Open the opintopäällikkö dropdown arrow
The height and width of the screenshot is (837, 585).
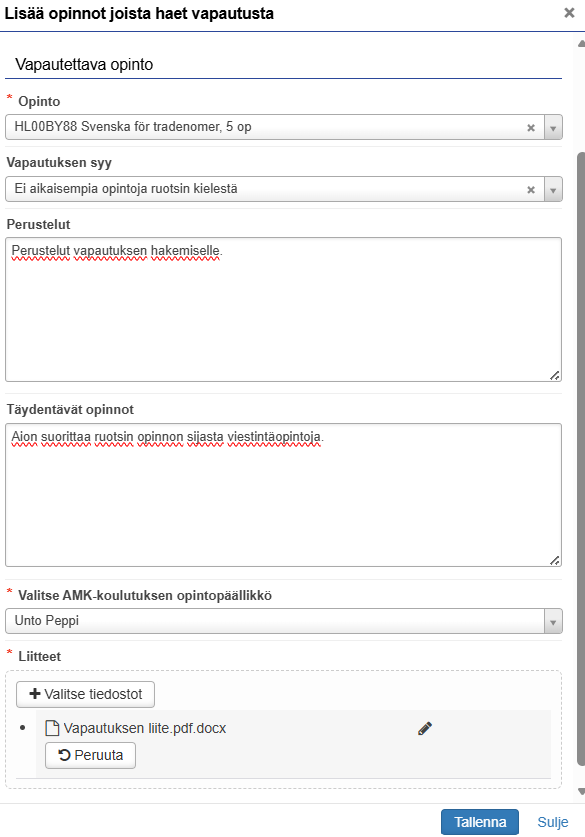(553, 621)
